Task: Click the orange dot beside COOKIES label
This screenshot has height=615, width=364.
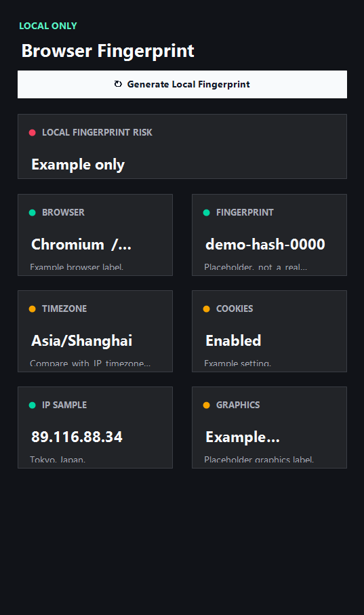Action: coord(206,309)
